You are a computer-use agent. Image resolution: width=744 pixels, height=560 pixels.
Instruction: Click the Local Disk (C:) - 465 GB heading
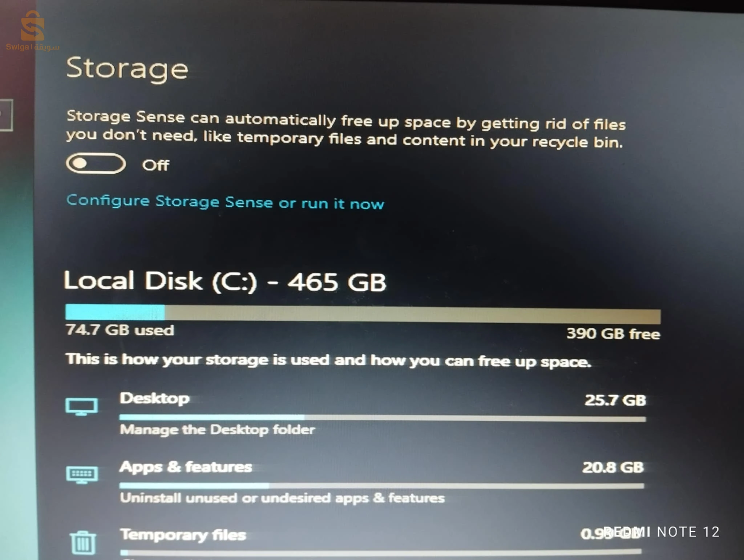(x=225, y=281)
